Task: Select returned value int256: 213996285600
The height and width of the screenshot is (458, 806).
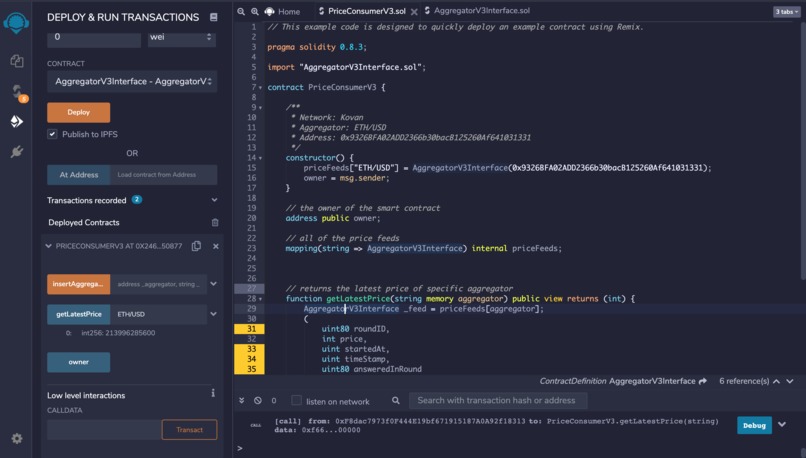Action: (x=118, y=333)
